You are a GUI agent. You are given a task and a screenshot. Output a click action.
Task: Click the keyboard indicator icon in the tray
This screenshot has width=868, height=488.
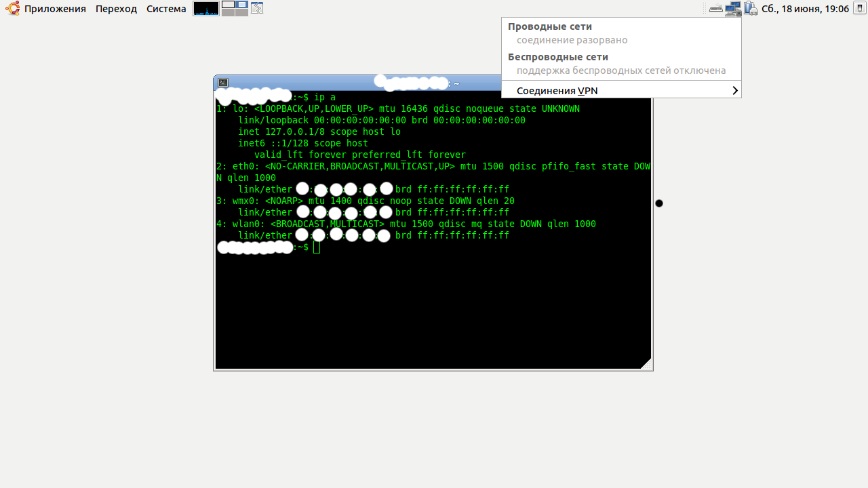click(716, 9)
